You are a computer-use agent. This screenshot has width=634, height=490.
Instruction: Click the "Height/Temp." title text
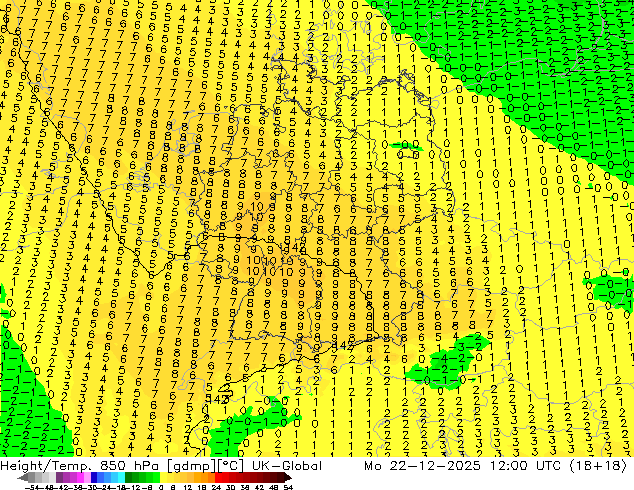47,466
